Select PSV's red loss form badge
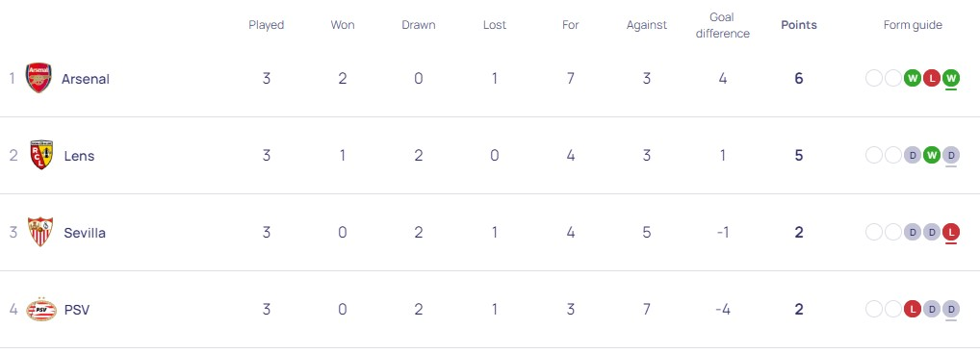This screenshot has height=354, width=980. (x=913, y=309)
